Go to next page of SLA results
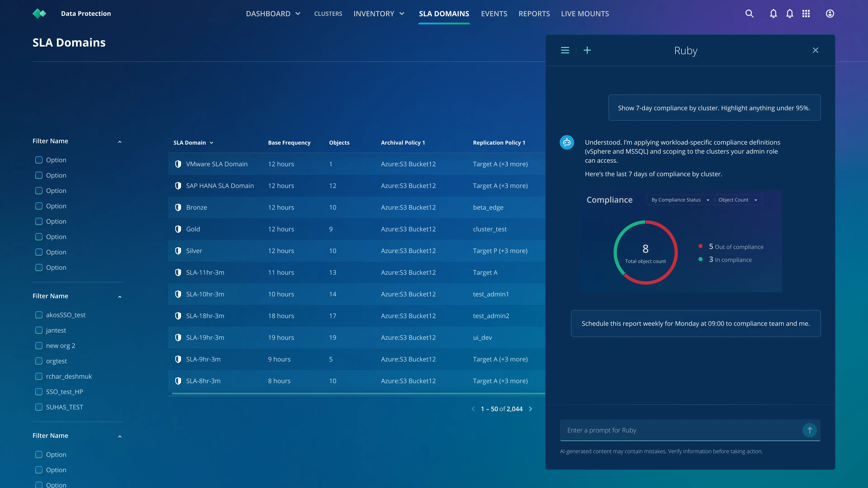 530,409
